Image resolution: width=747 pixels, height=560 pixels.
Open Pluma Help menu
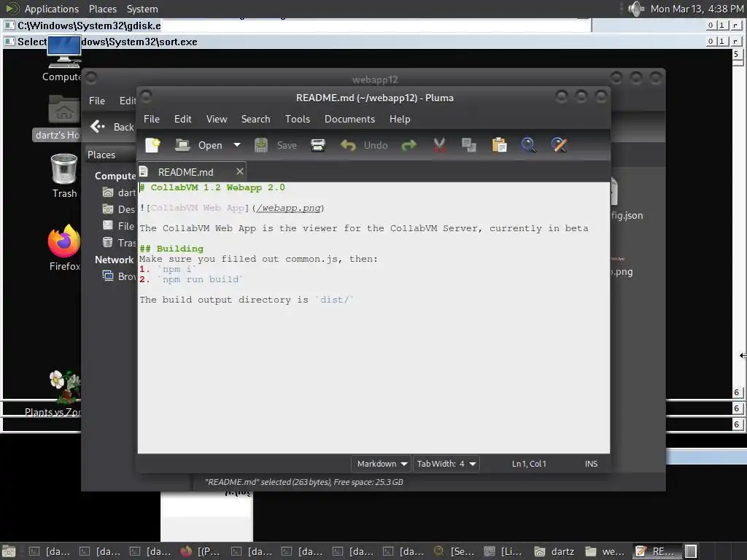coord(400,119)
